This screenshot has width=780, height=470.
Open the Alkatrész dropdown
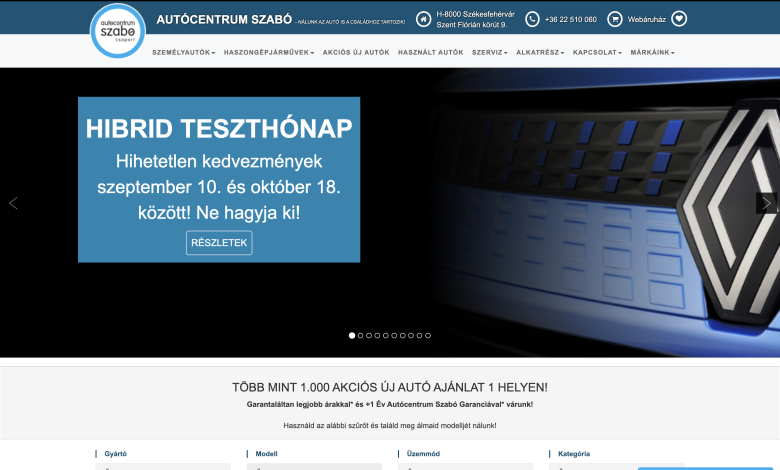(540, 52)
